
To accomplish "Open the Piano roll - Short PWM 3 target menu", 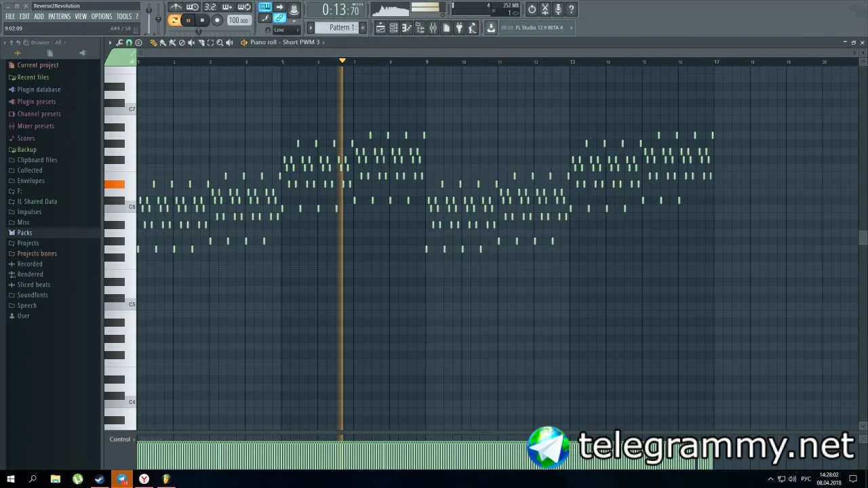I will [285, 43].
